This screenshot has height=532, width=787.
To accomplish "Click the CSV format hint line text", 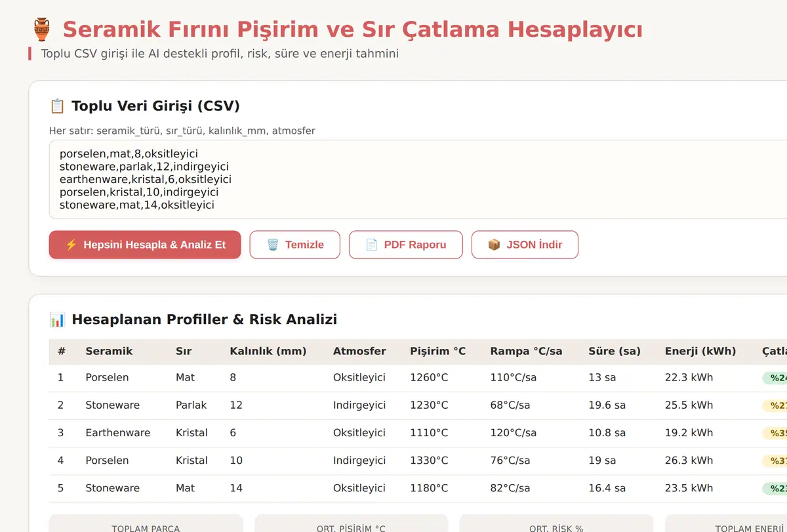I will [x=182, y=131].
